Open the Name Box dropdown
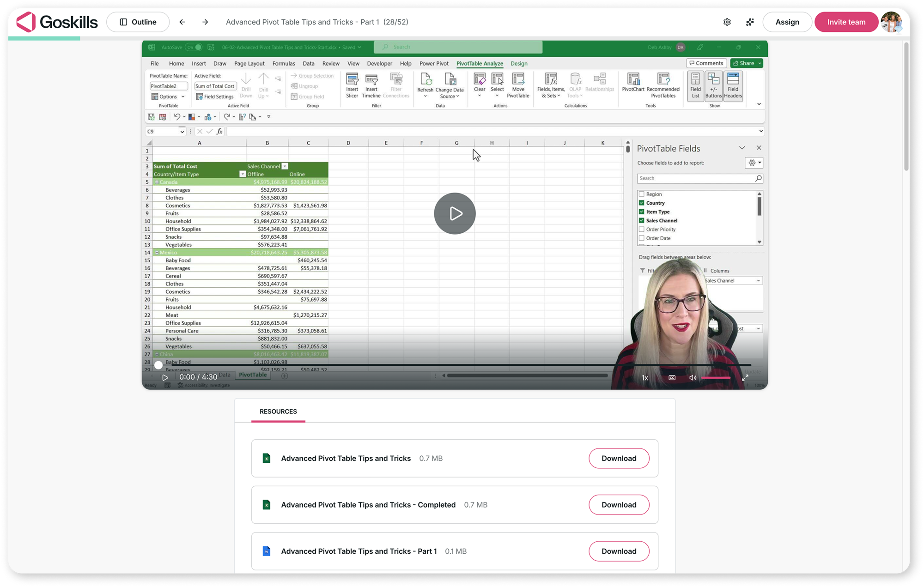This screenshot has height=587, width=924. click(182, 132)
